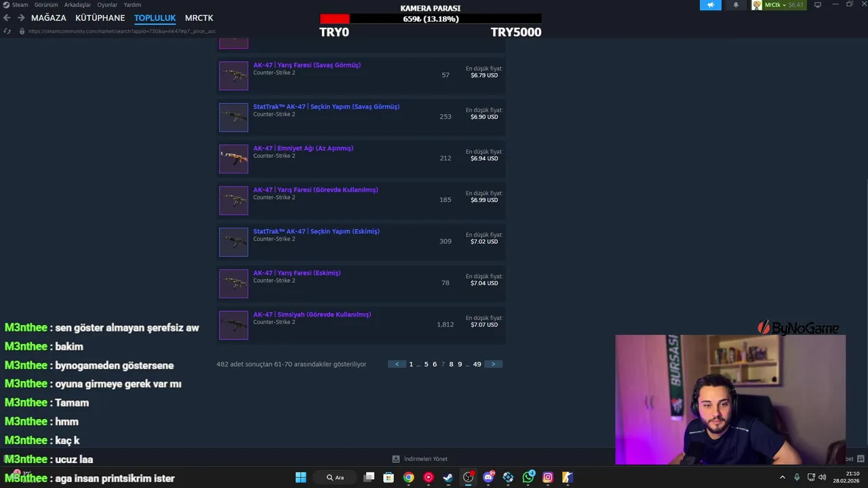868x488 pixels.
Task: Go to the next results page arrow
Action: click(x=493, y=364)
